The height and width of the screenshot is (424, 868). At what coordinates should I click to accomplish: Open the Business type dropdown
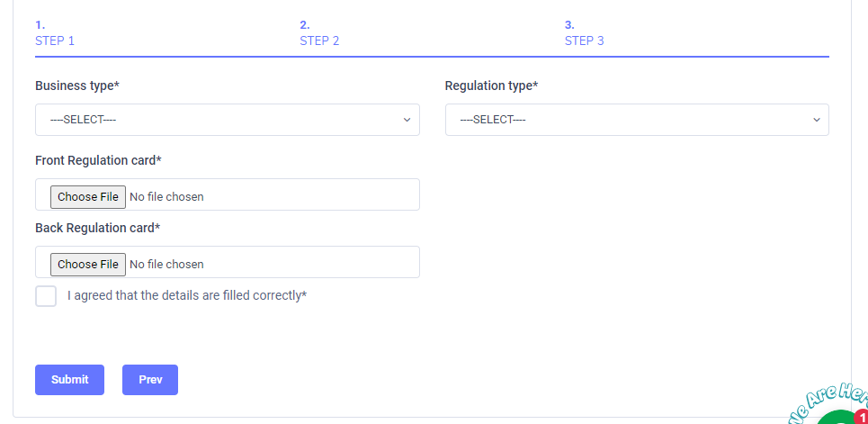(x=227, y=120)
